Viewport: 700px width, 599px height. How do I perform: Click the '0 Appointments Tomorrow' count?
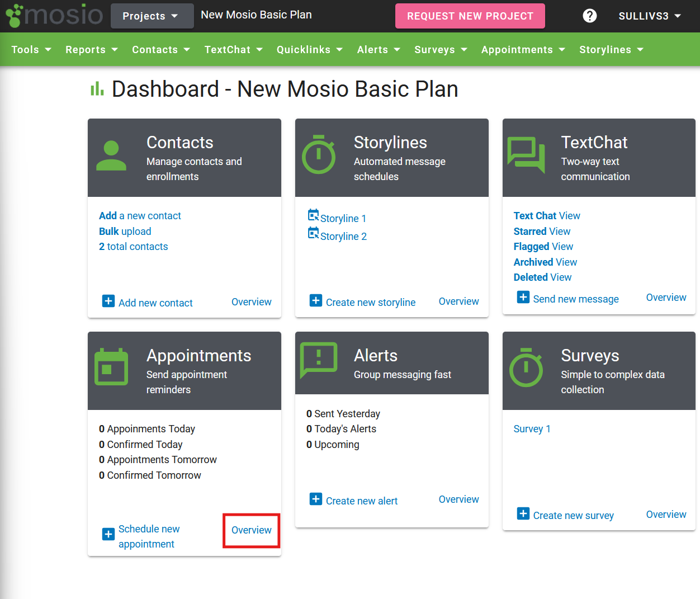(x=158, y=460)
